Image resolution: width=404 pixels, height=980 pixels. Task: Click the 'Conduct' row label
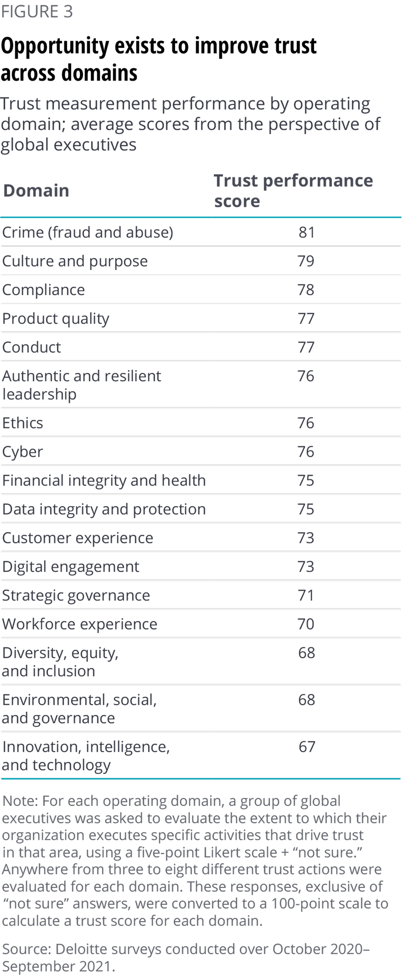click(x=32, y=347)
